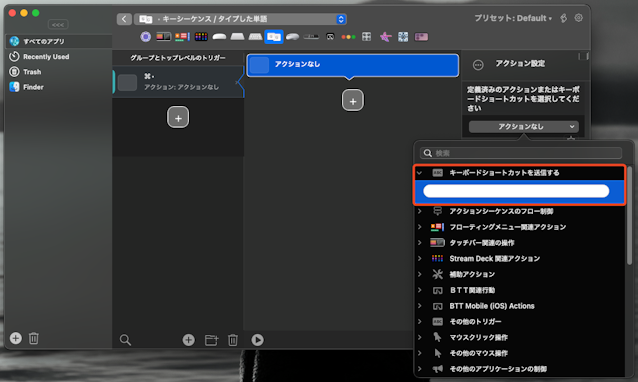
Task: Select the pink star drawing toolbar icon
Action: click(385, 37)
